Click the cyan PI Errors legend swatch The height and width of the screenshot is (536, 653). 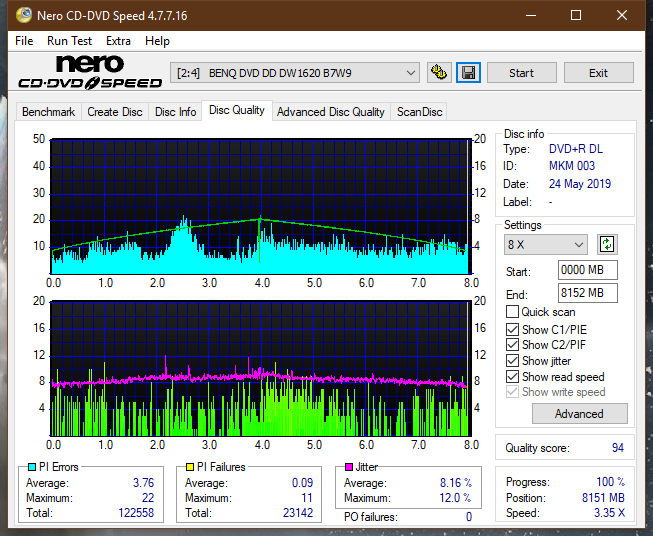coord(32,467)
